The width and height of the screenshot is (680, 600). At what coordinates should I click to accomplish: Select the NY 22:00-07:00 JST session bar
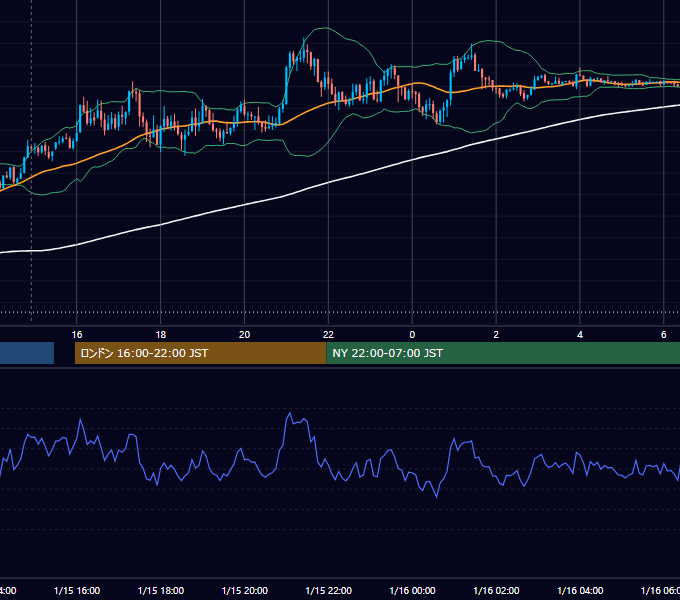(503, 353)
